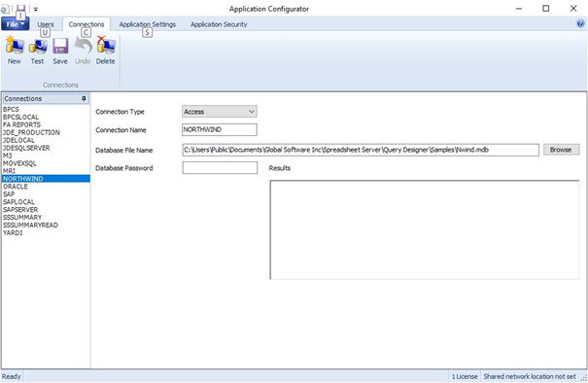The height and width of the screenshot is (383, 588).
Task: Run the Test connection tool
Action: (37, 51)
